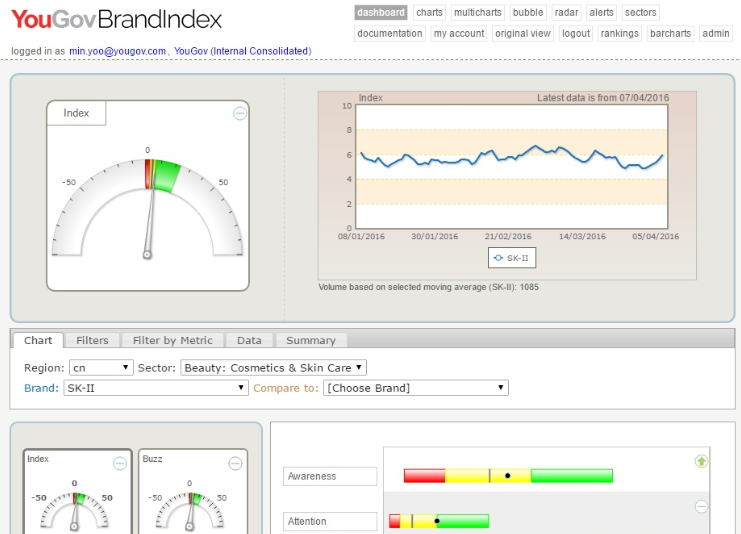Image resolution: width=741 pixels, height=534 pixels.
Task: Click green up arrow beside Awareness bar
Action: pos(701,461)
